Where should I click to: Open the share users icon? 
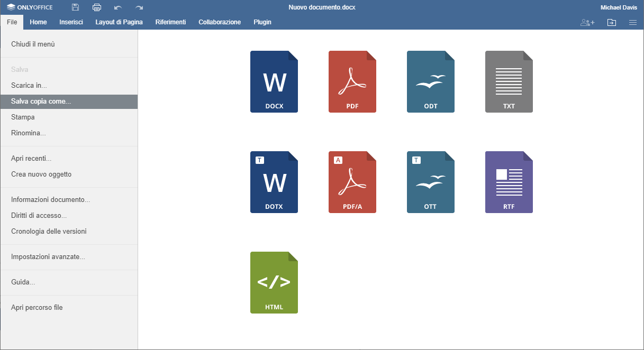coord(587,22)
